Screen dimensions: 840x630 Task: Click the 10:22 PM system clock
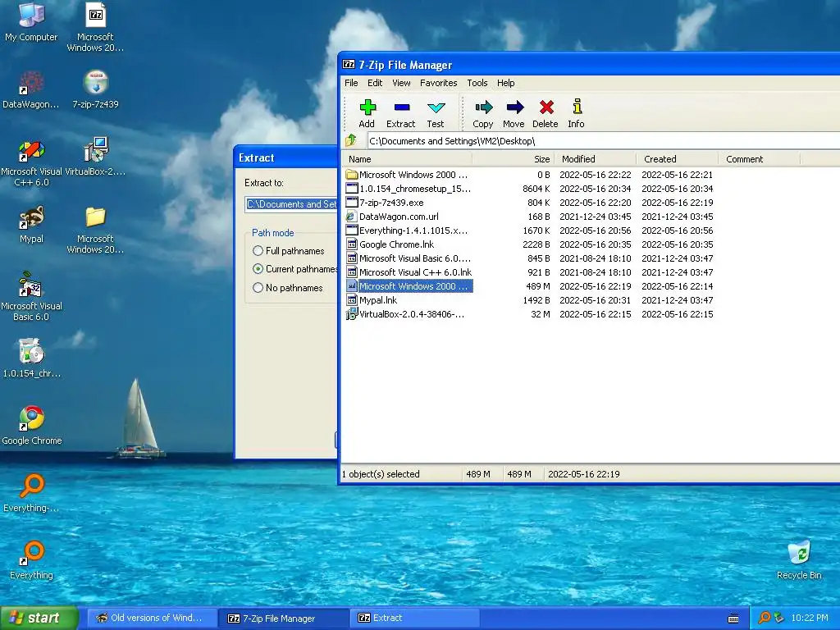tap(810, 618)
